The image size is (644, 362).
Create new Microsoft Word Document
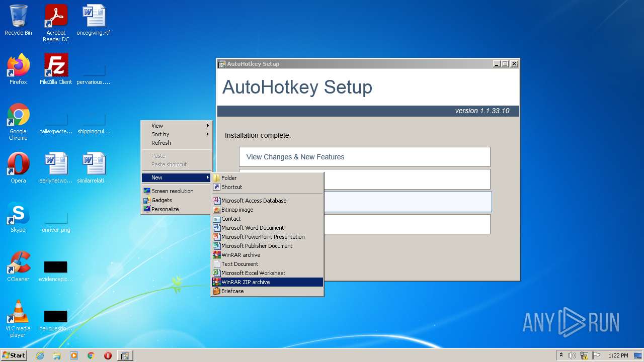(x=267, y=228)
